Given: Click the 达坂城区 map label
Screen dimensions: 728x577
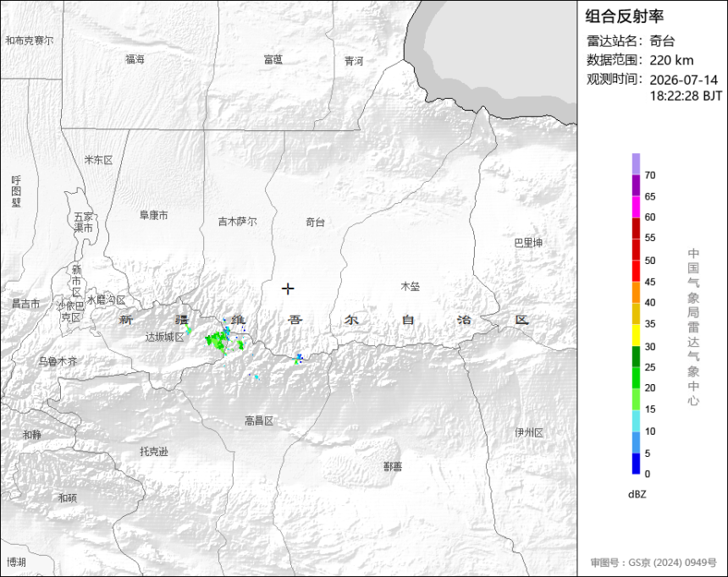Looking at the screenshot, I should click(x=165, y=337).
